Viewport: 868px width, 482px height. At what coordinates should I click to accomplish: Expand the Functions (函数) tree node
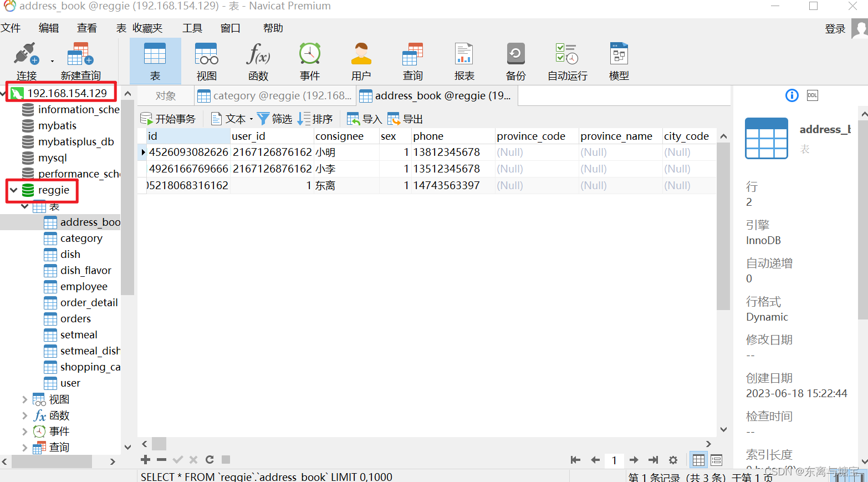tap(24, 415)
